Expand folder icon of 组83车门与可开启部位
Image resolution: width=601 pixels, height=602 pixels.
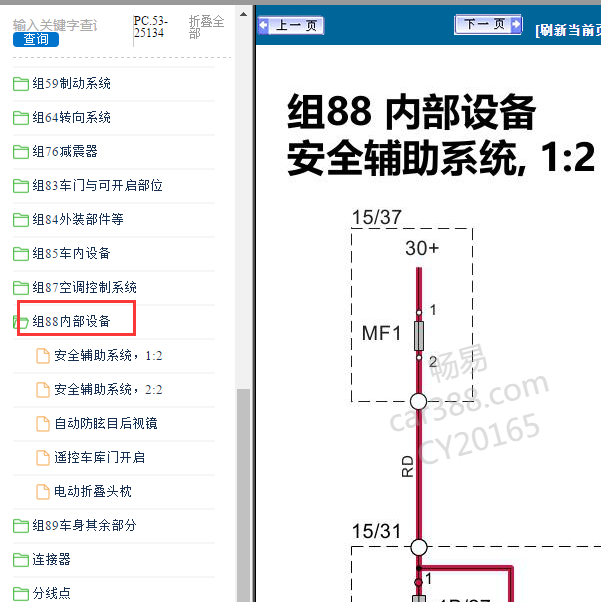pyautogui.click(x=21, y=185)
